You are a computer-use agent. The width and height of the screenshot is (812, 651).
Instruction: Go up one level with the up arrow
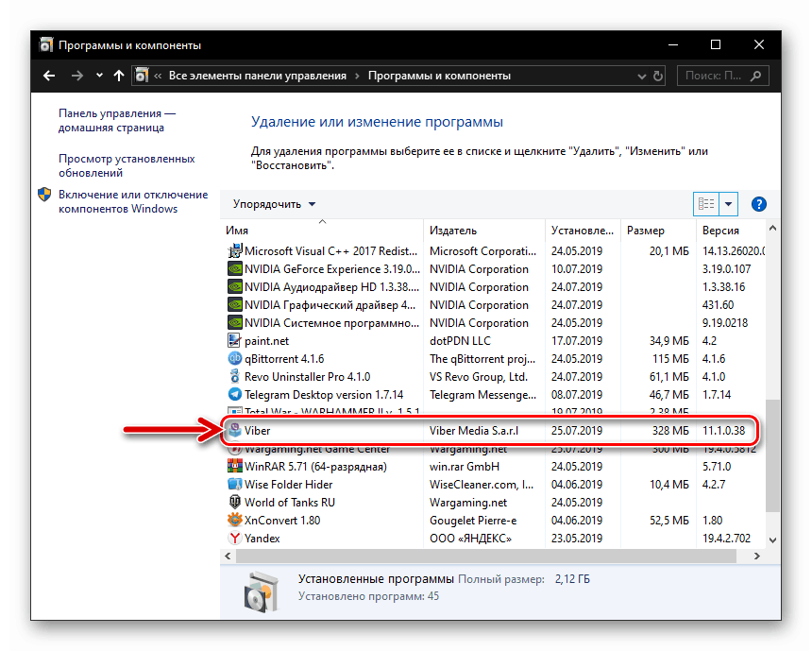click(x=119, y=76)
